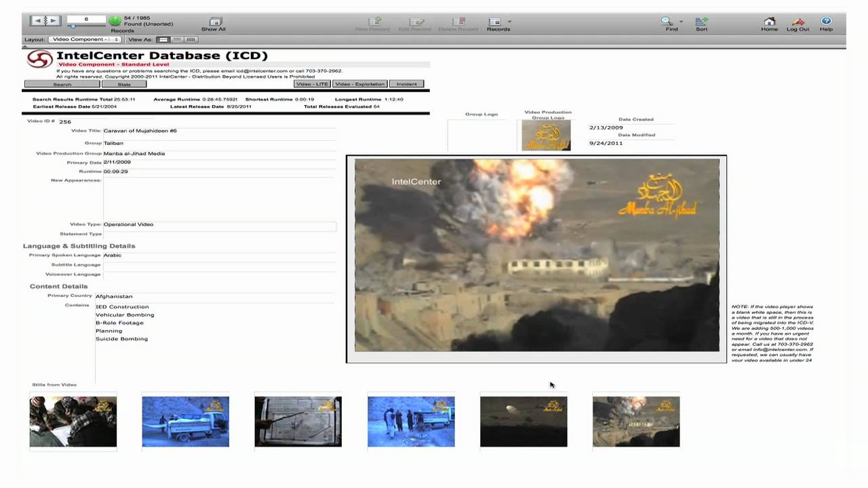Click the Primary Spoken Language field

[x=219, y=255]
